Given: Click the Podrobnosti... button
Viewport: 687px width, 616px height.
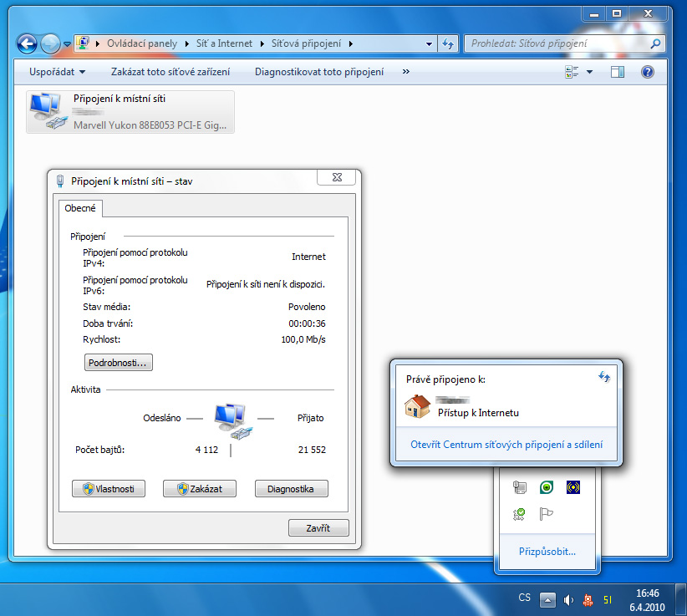Looking at the screenshot, I should click(119, 363).
